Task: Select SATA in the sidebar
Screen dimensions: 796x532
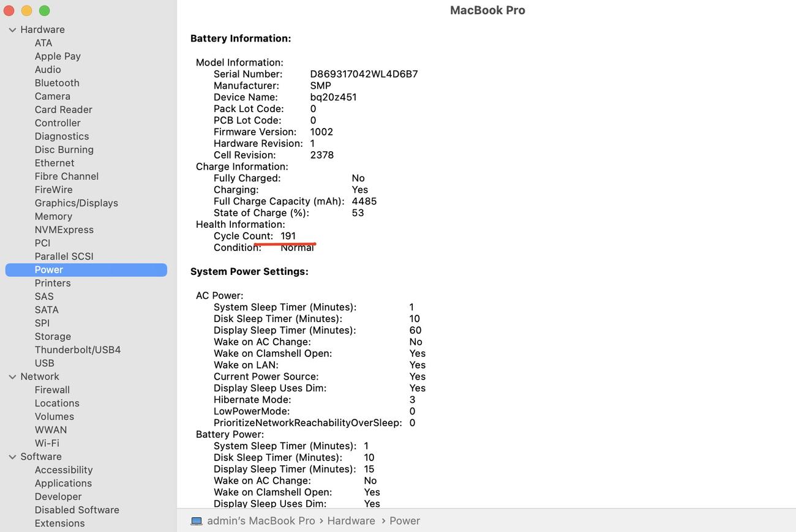Action: click(x=47, y=310)
